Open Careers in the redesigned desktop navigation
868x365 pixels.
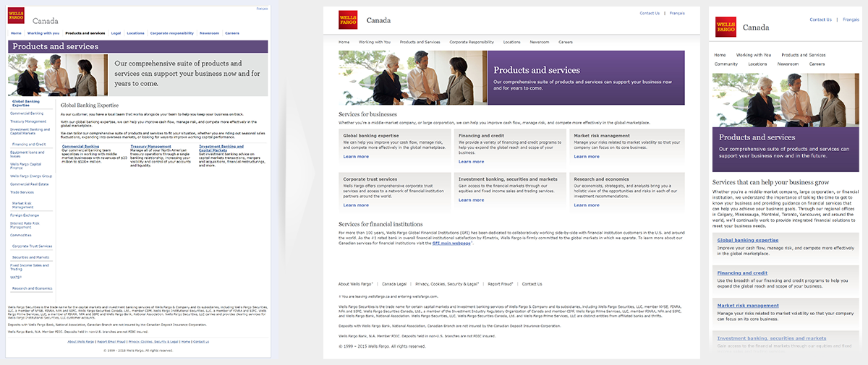[566, 42]
